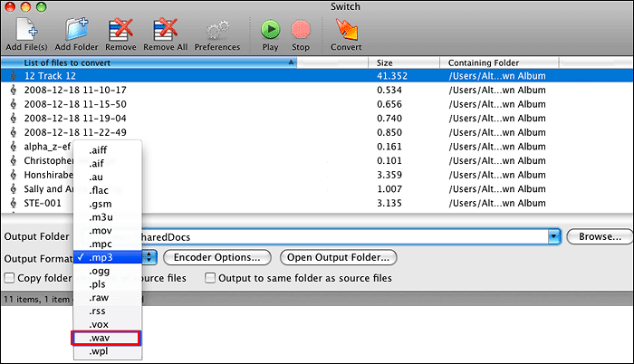
Task: Pick the .ogg format option
Action: [x=101, y=271]
